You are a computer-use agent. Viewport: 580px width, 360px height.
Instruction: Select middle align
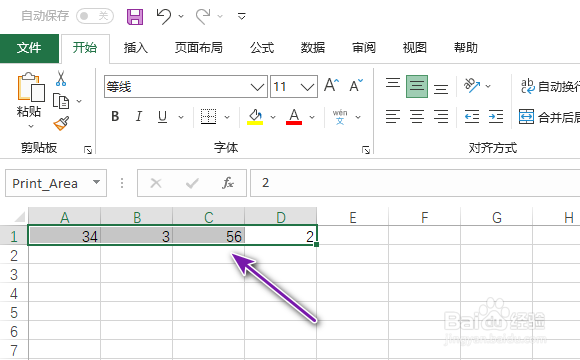[x=417, y=86]
